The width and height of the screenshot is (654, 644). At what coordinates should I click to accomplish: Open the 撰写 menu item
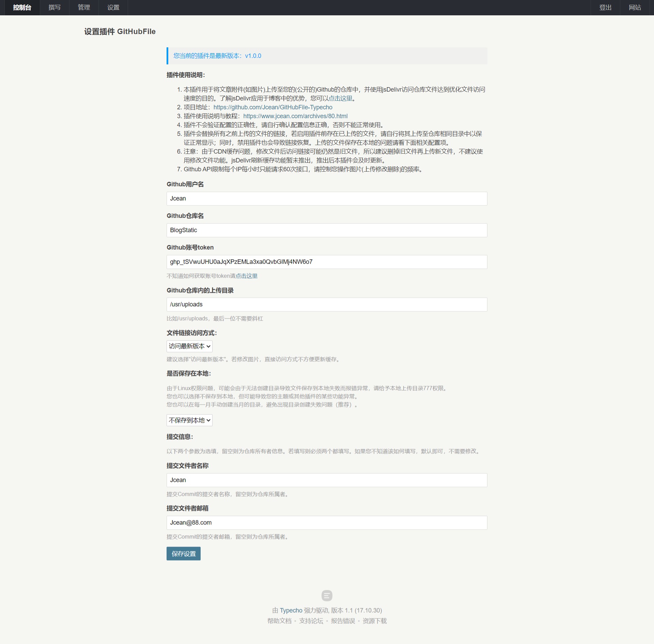click(54, 7)
